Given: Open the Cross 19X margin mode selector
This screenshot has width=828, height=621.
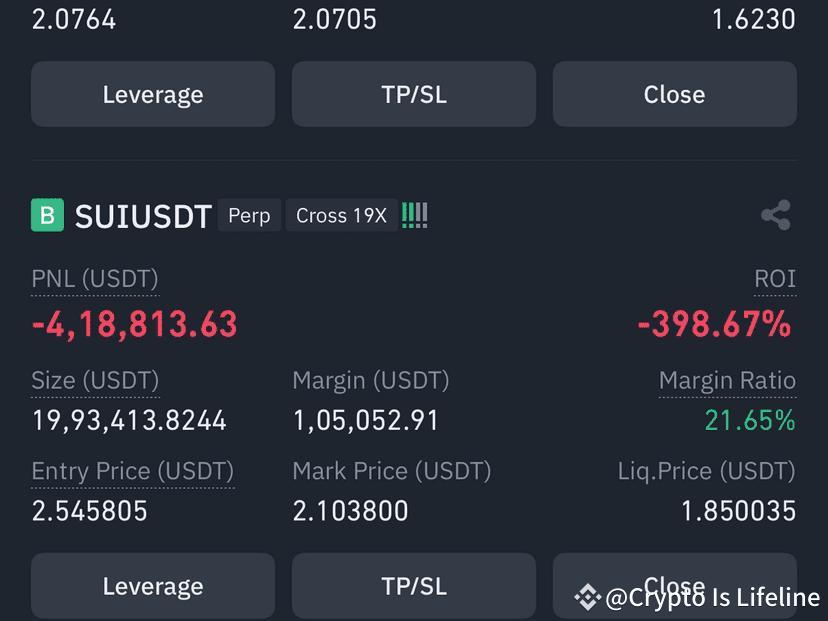Looking at the screenshot, I should coord(341,215).
